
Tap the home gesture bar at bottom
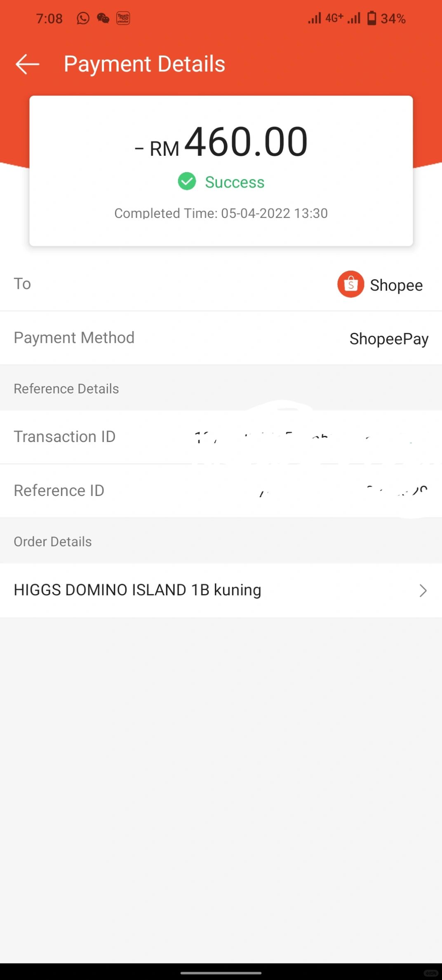click(x=221, y=973)
